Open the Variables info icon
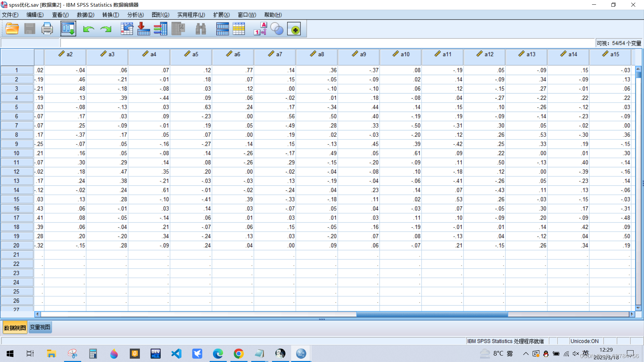This screenshot has width=644, height=362. coord(161,29)
